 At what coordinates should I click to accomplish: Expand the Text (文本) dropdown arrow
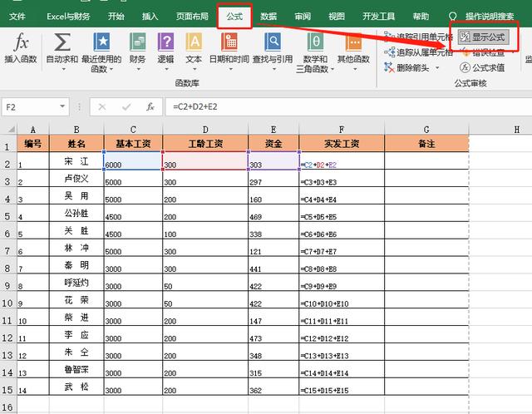(195, 69)
